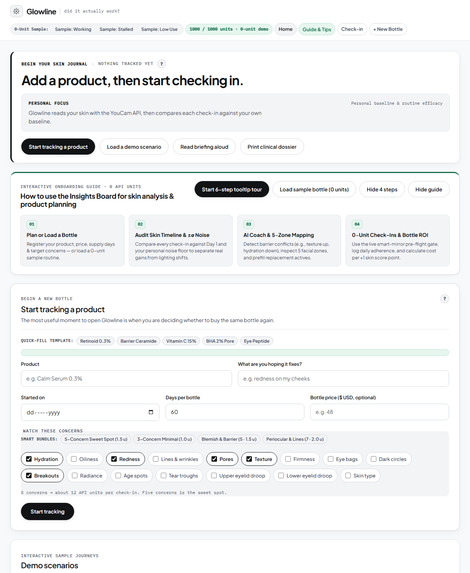This screenshot has width=470, height=573.
Task: Click Read briefing aloud button
Action: (204, 147)
